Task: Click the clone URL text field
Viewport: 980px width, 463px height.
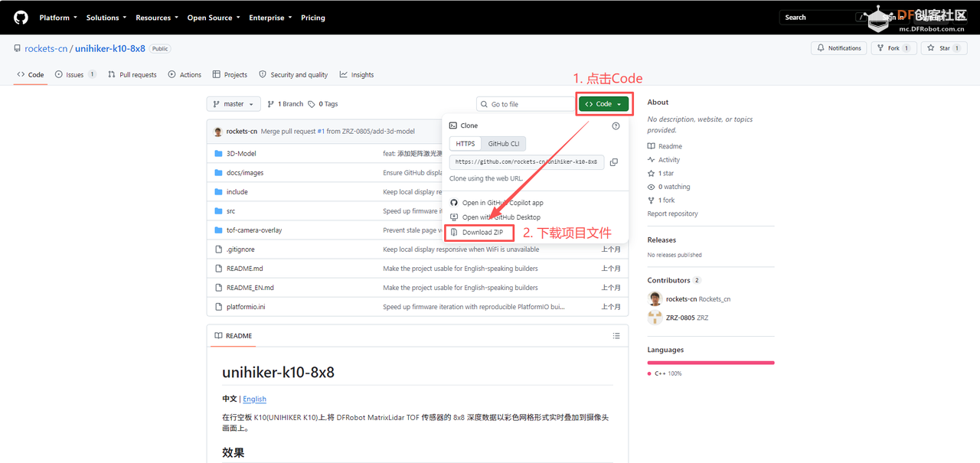Action: point(527,162)
